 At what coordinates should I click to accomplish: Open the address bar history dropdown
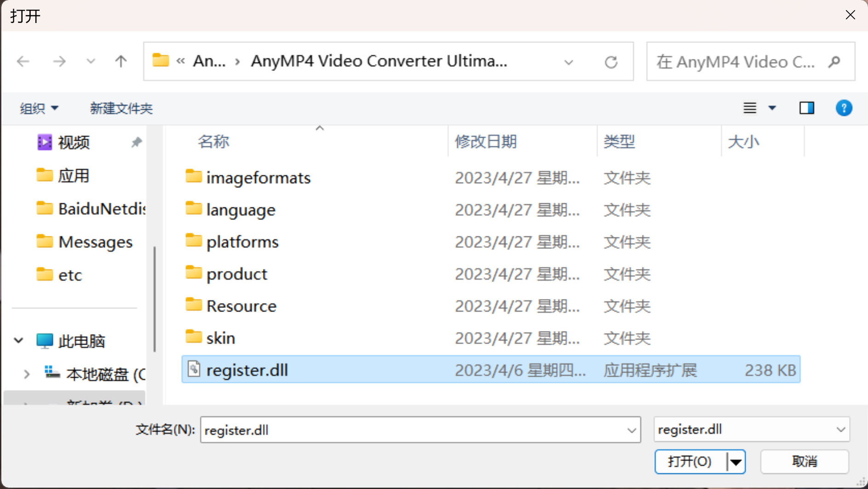(x=569, y=62)
